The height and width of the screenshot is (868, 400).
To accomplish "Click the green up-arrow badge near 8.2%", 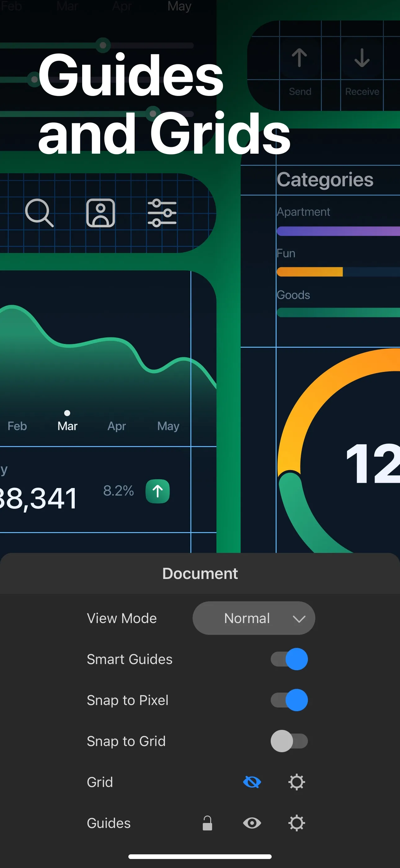I will [x=158, y=491].
